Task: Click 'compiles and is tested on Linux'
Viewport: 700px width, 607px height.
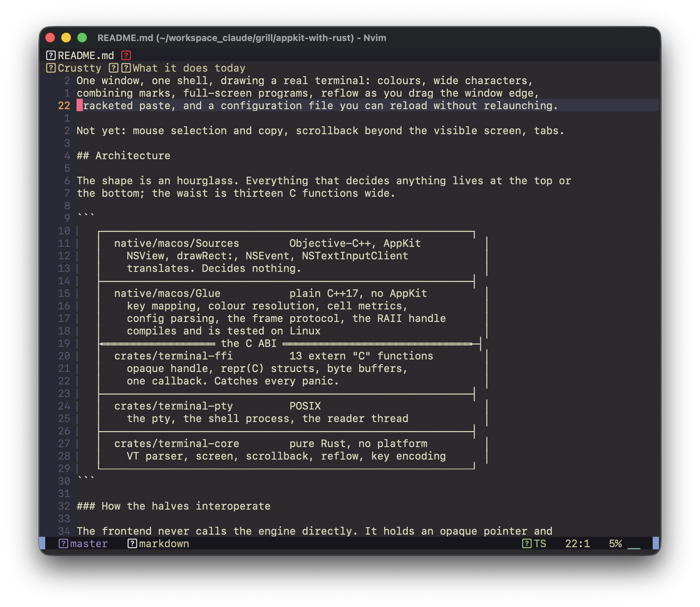Action: click(223, 331)
